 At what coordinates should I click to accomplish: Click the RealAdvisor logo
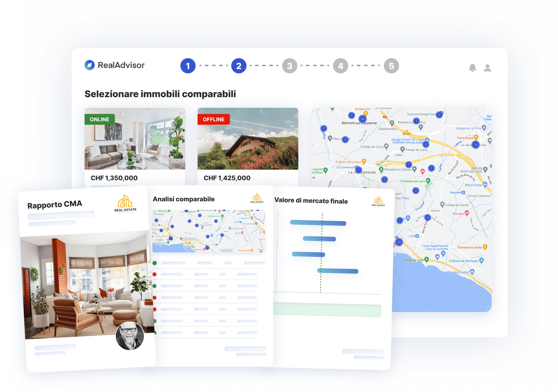[x=115, y=65]
